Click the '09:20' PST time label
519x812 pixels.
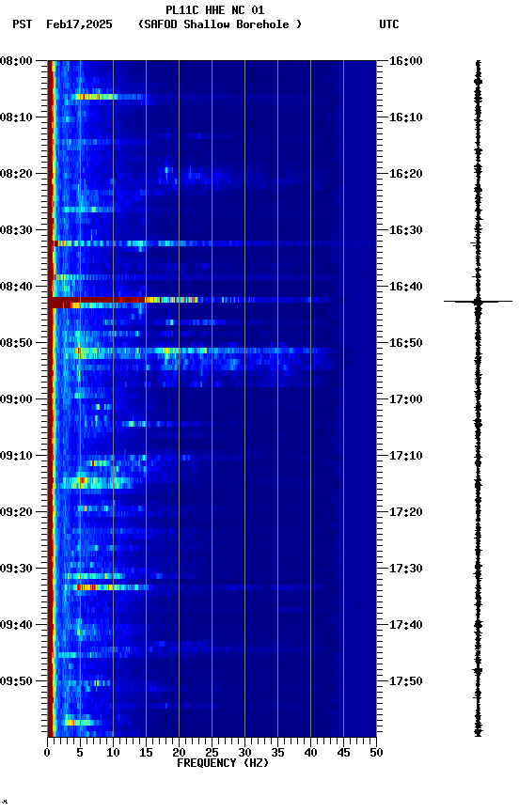point(16,512)
